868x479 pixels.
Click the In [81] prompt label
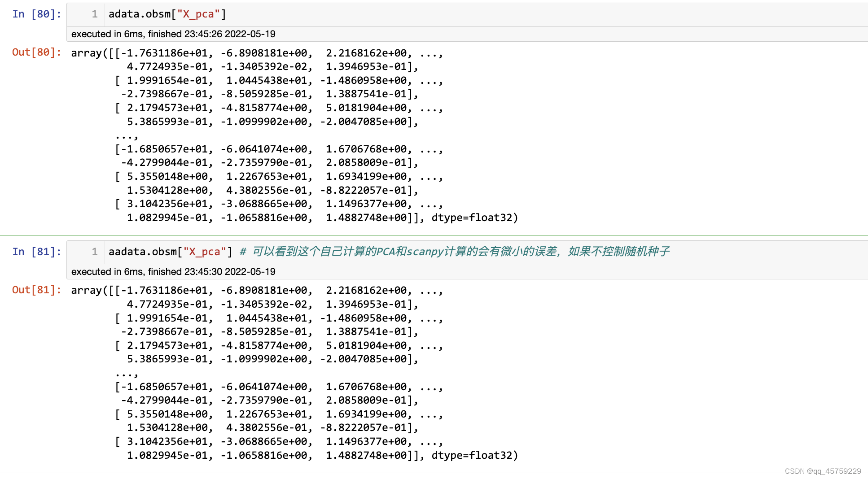point(36,252)
